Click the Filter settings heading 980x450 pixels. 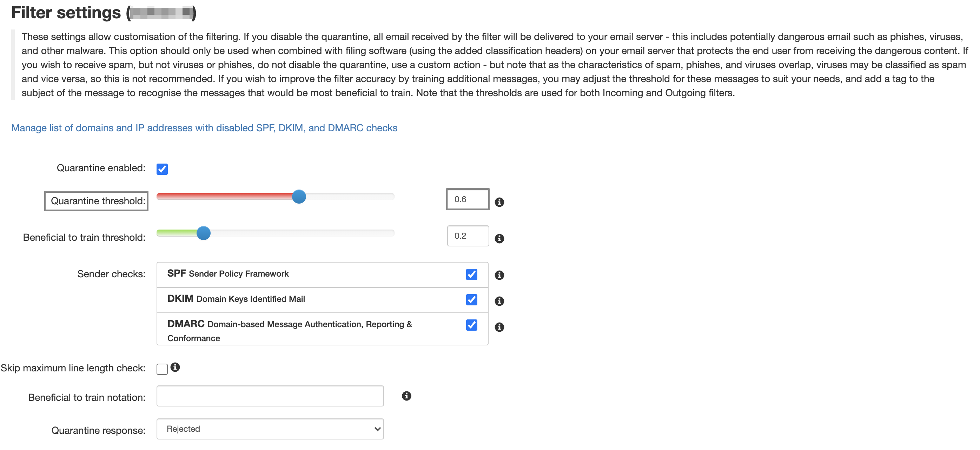pos(104,13)
